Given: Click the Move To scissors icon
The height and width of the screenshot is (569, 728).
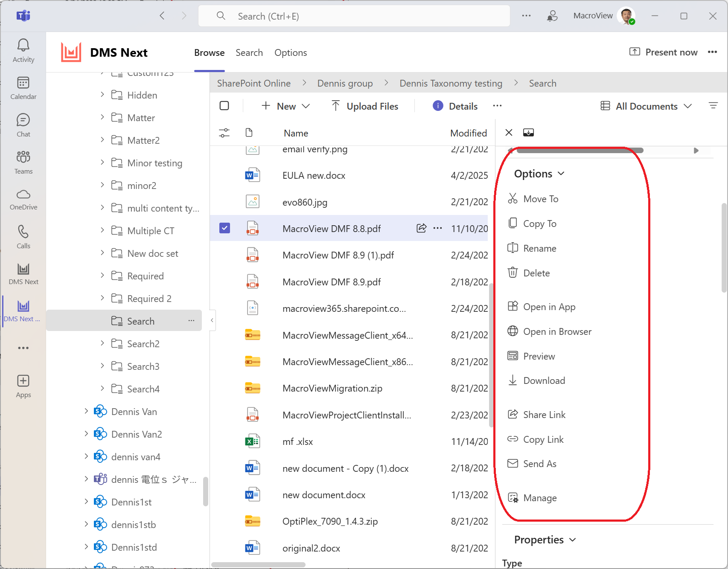Looking at the screenshot, I should coord(513,199).
